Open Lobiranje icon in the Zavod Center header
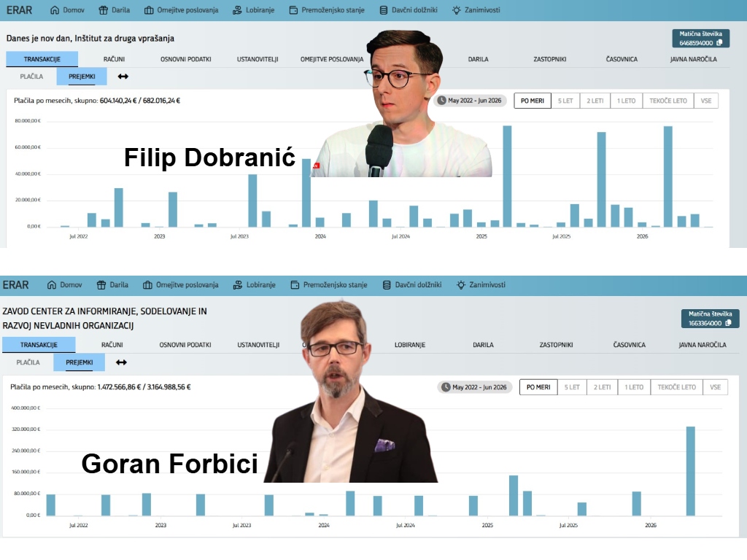The image size is (747, 560). (x=237, y=285)
